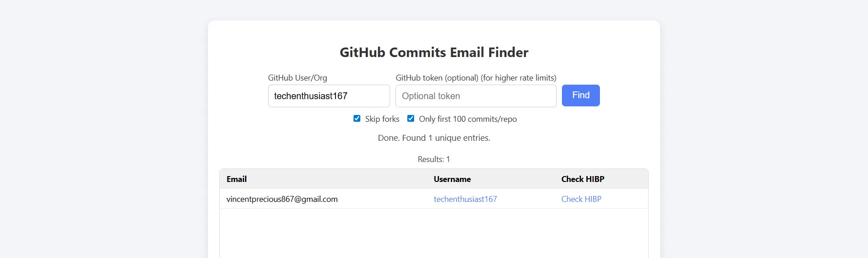Focus the Optional token input field
This screenshot has width=868, height=258.
[x=476, y=96]
